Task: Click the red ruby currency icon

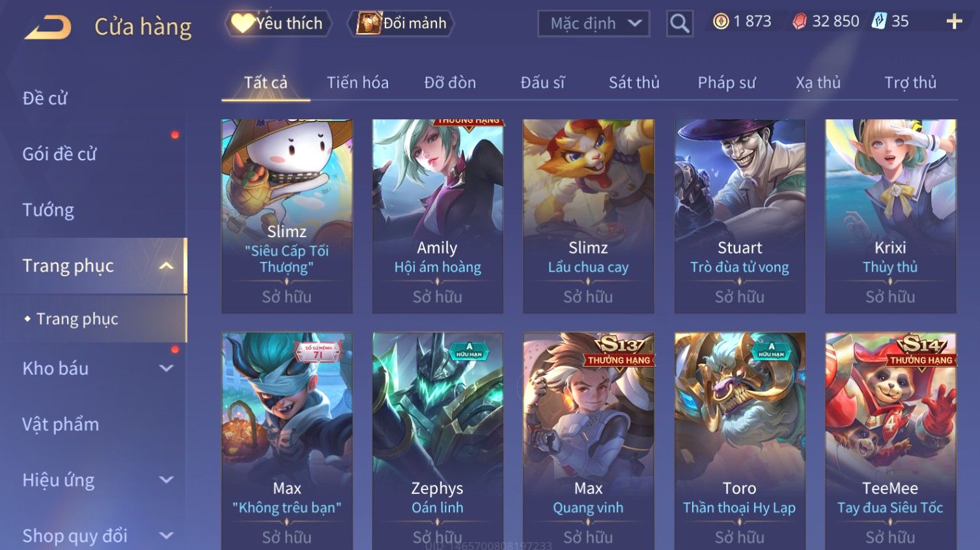Action: (x=799, y=22)
